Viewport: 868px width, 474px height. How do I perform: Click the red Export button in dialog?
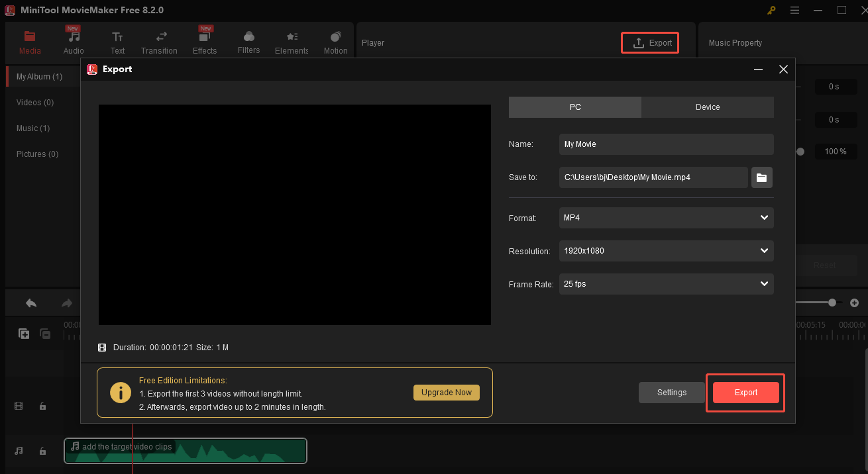[x=746, y=393]
